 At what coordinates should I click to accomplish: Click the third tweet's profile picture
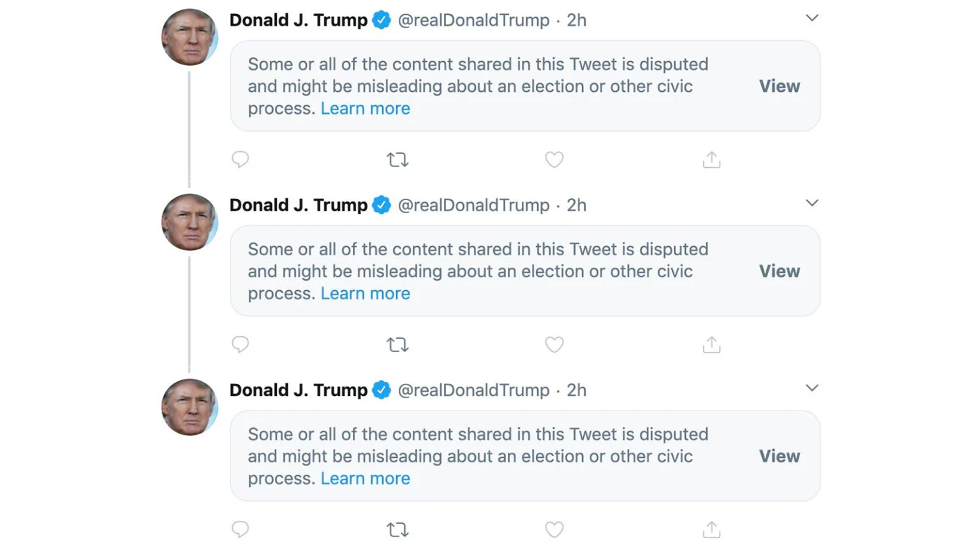pos(189,407)
